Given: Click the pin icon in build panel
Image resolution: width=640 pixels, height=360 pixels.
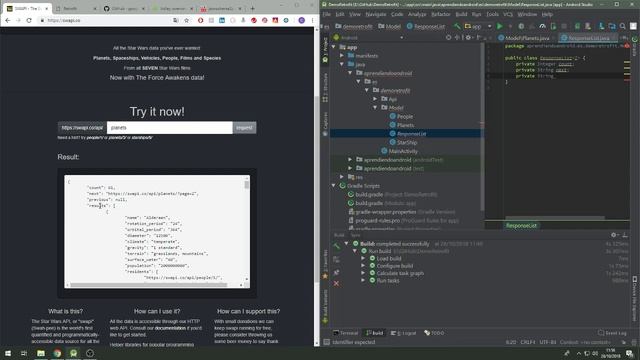Looking at the screenshot, I should [x=336, y=272].
